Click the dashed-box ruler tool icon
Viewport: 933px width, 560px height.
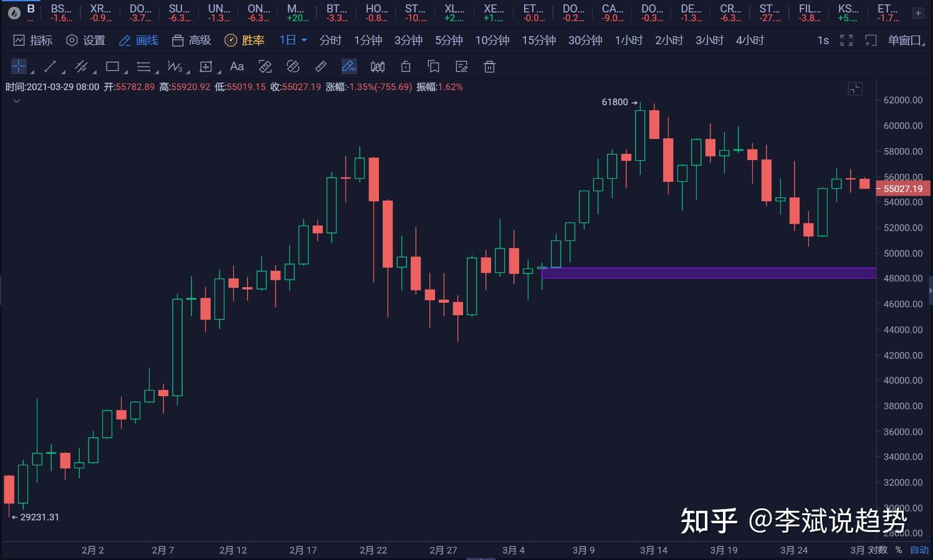[265, 67]
